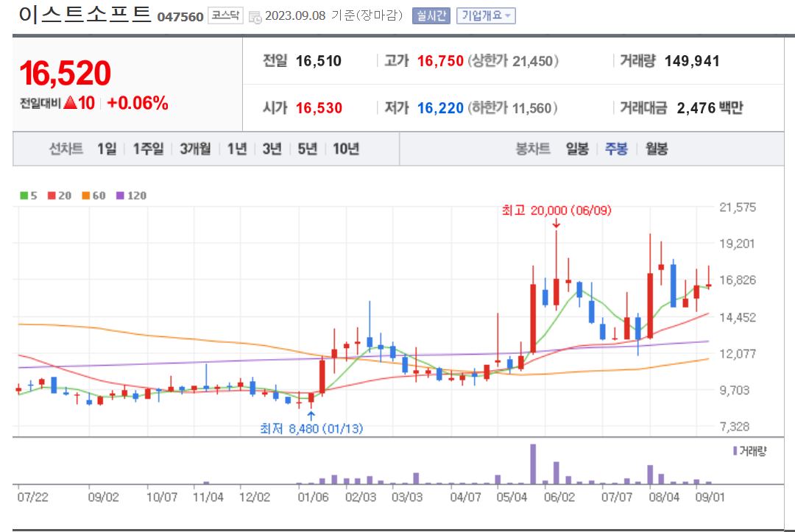Click the 01/06 date axis label
795x532 pixels.
pyautogui.click(x=313, y=497)
